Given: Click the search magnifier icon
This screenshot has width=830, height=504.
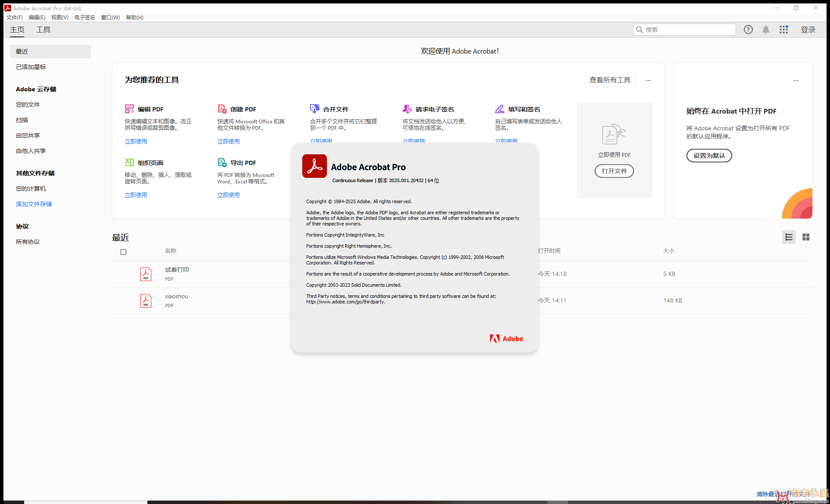Looking at the screenshot, I should click(640, 30).
